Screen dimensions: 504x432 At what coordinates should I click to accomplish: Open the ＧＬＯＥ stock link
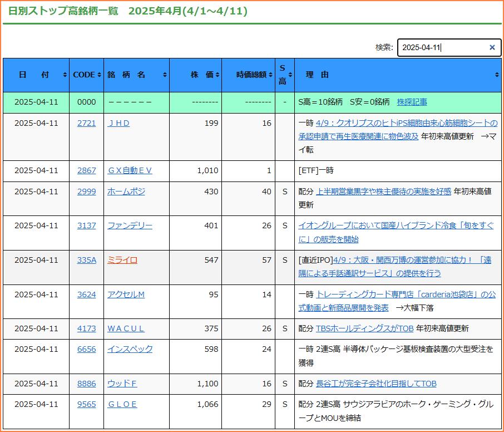pyautogui.click(x=122, y=404)
